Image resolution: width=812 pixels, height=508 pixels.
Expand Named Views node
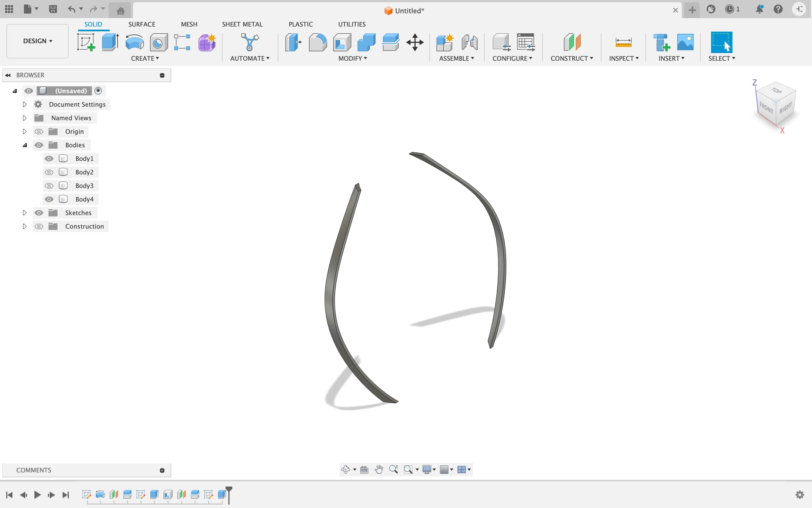pos(25,118)
